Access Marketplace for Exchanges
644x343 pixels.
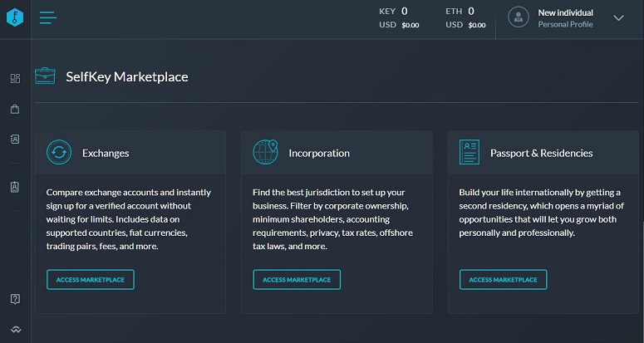91,280
